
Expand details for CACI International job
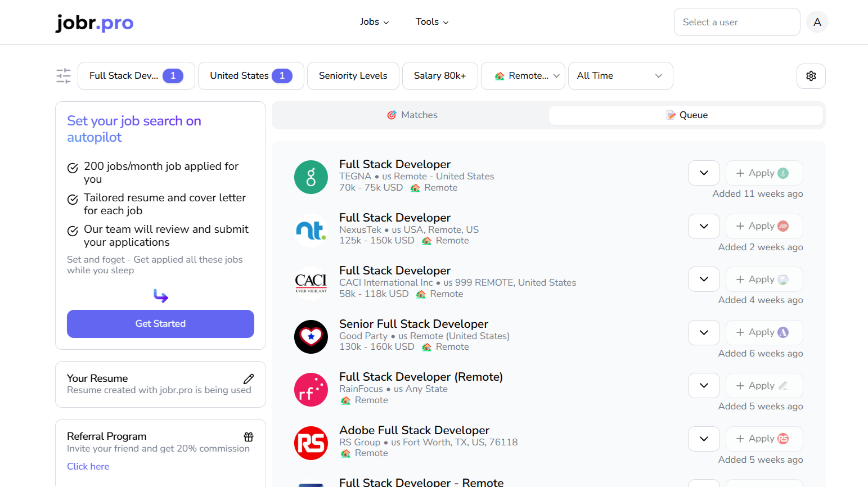coord(704,279)
